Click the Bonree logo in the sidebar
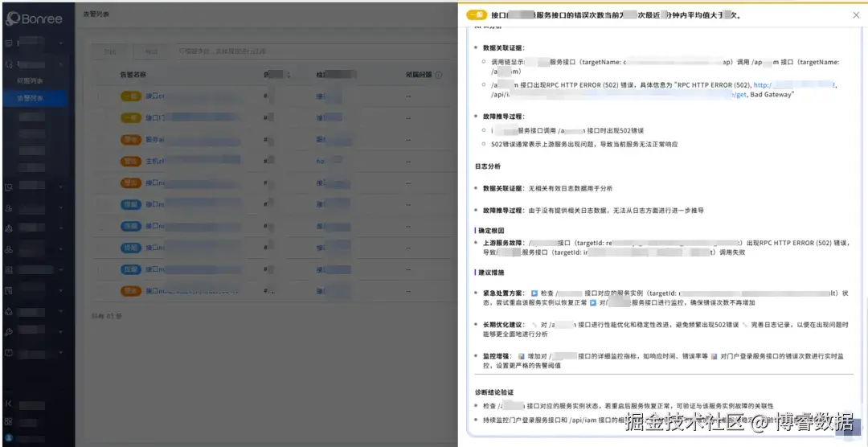The height and width of the screenshot is (447, 868). [x=34, y=18]
